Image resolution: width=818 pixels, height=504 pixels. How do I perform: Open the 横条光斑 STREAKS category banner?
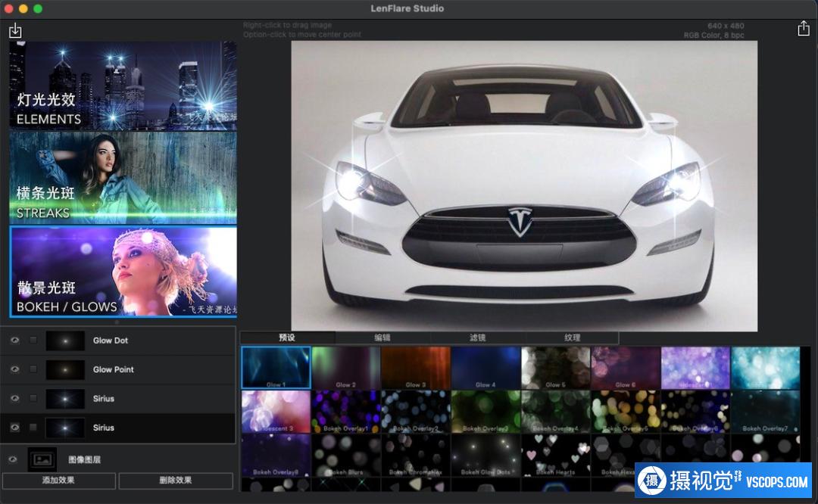coord(123,179)
